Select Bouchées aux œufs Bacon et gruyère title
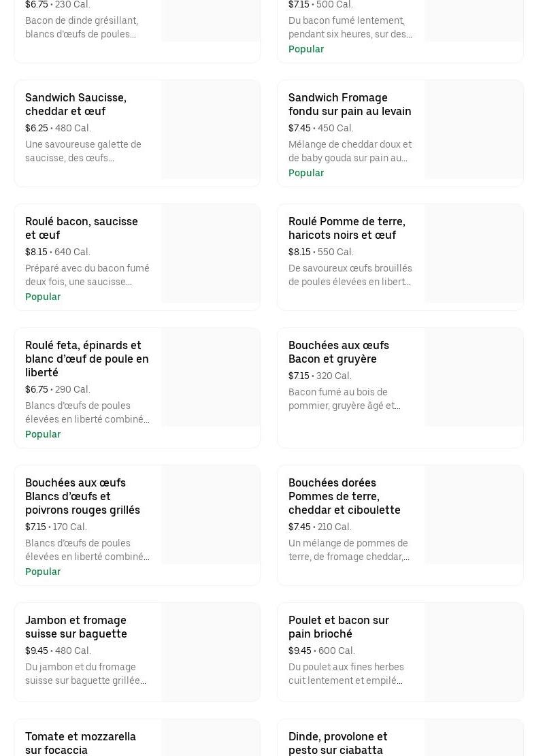 [x=338, y=352]
